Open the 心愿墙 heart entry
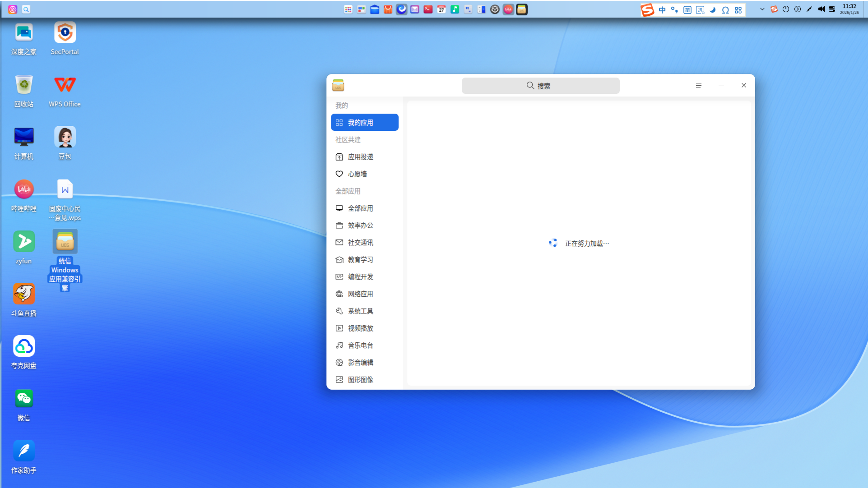This screenshot has width=868, height=488. (357, 174)
